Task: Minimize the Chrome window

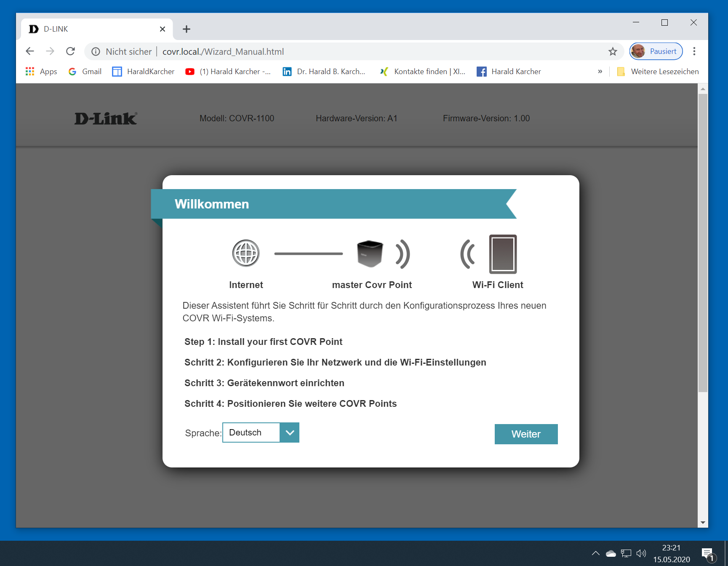Action: pos(636,22)
